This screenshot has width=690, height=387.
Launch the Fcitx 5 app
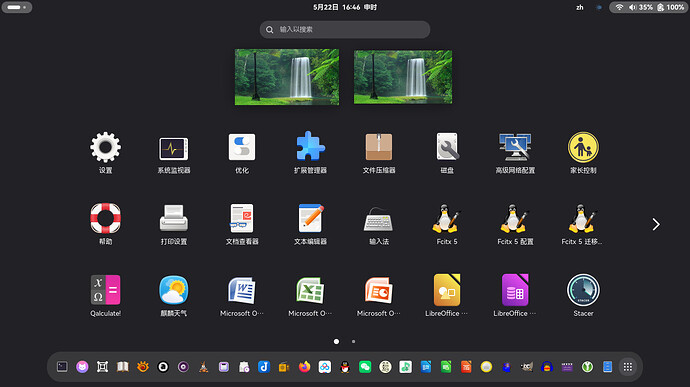pyautogui.click(x=447, y=224)
